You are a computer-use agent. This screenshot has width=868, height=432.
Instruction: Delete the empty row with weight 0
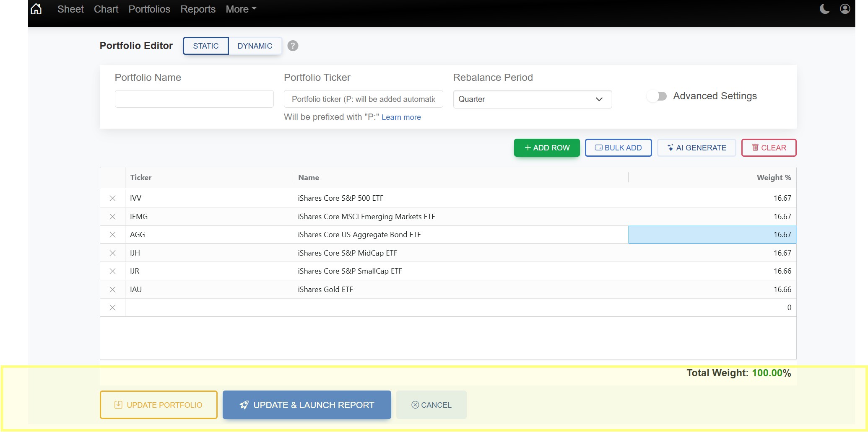pos(112,308)
